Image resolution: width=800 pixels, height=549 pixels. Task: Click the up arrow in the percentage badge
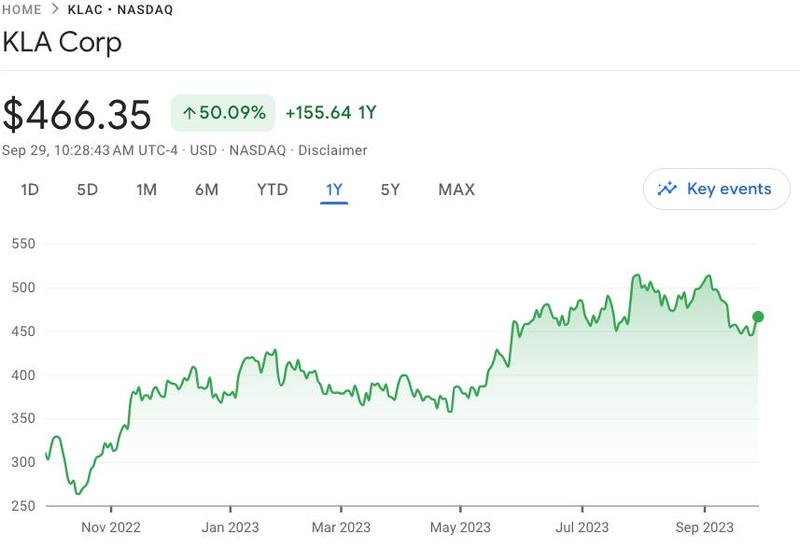189,113
